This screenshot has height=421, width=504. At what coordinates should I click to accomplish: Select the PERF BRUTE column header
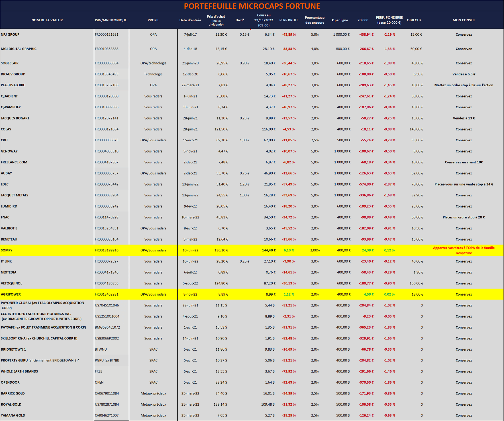tap(289, 20)
